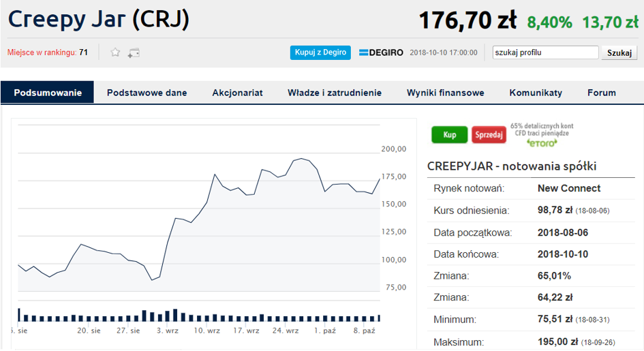This screenshot has width=644, height=351.
Task: Click the 65% detalicznych kont disclaimer text
Action: (x=542, y=129)
